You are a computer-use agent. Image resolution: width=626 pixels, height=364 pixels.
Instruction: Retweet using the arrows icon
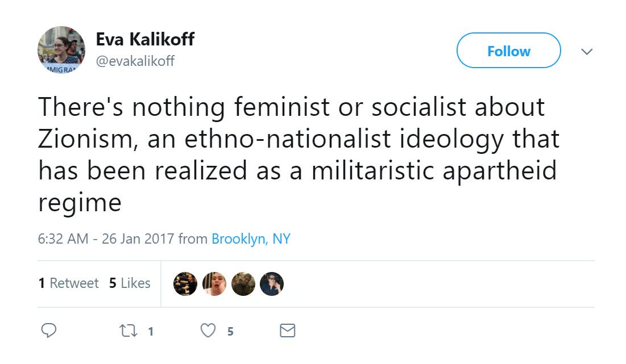[x=129, y=330]
